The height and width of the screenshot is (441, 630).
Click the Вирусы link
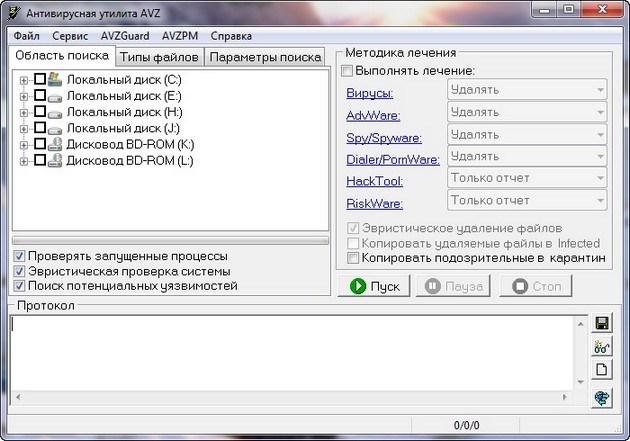tap(370, 93)
